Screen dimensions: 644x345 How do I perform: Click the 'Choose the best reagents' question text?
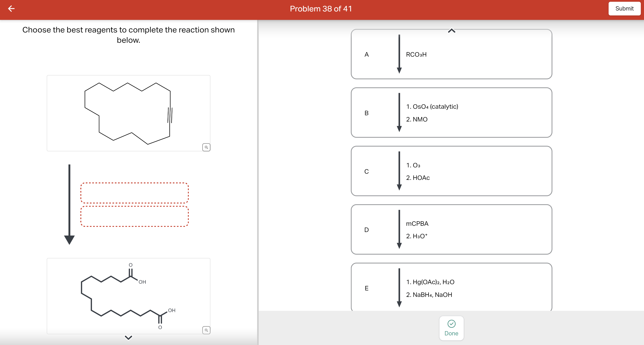(x=128, y=35)
